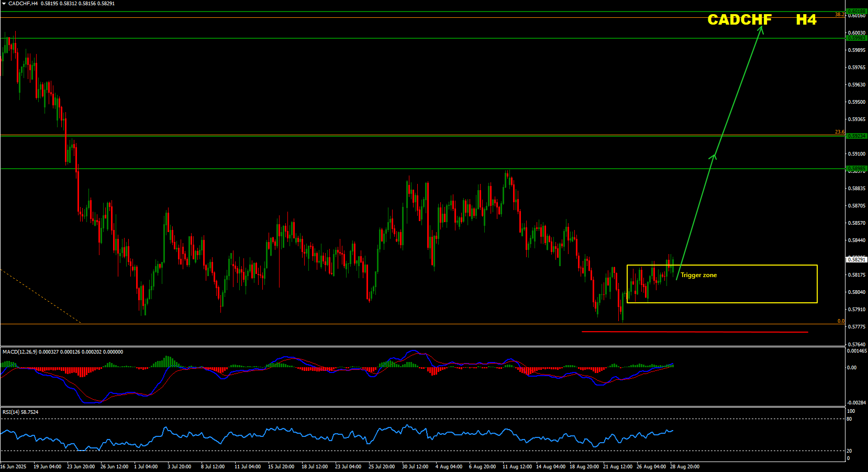Viewport: 868px width, 472px height.
Task: Click the MACD(12,26,9) indicator label
Action: (x=20, y=352)
